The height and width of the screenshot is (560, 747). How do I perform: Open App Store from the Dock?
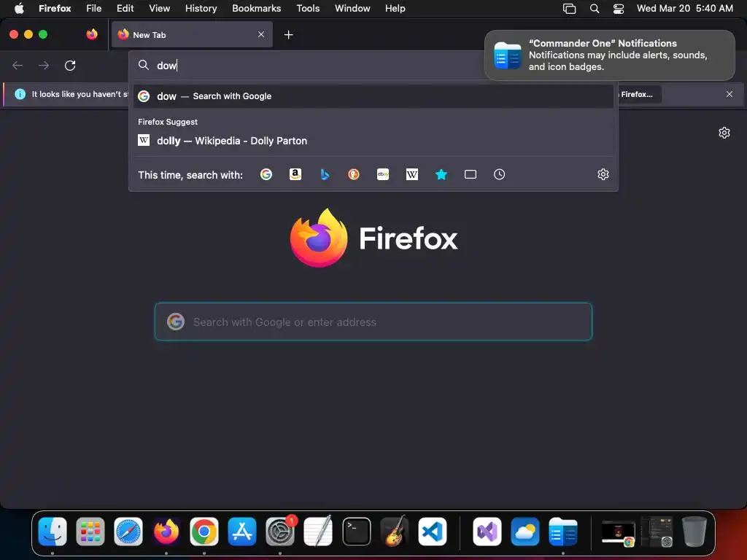tap(242, 532)
